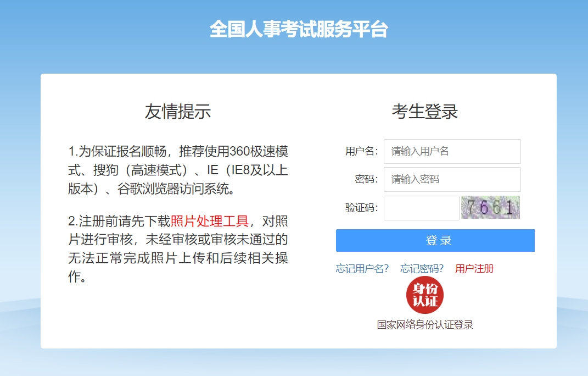This screenshot has height=376, width=588.
Task: Download via the red 照片处理工具 link
Action: click(x=210, y=222)
